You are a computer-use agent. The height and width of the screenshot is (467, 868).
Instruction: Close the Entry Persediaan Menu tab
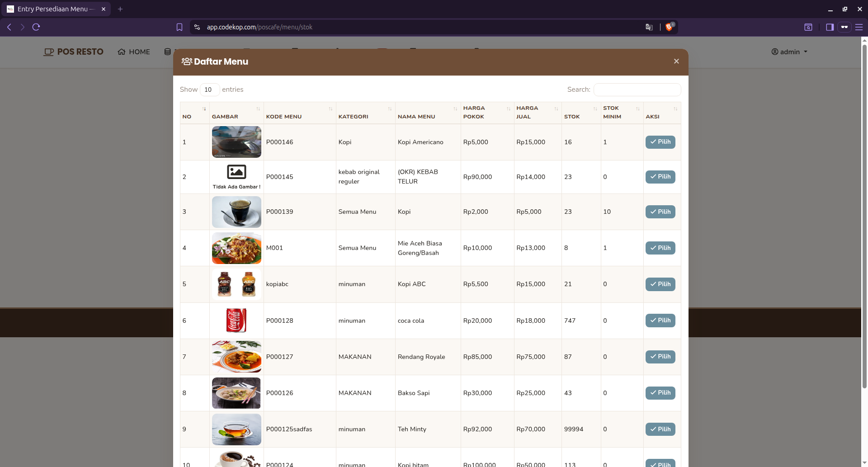(x=104, y=9)
